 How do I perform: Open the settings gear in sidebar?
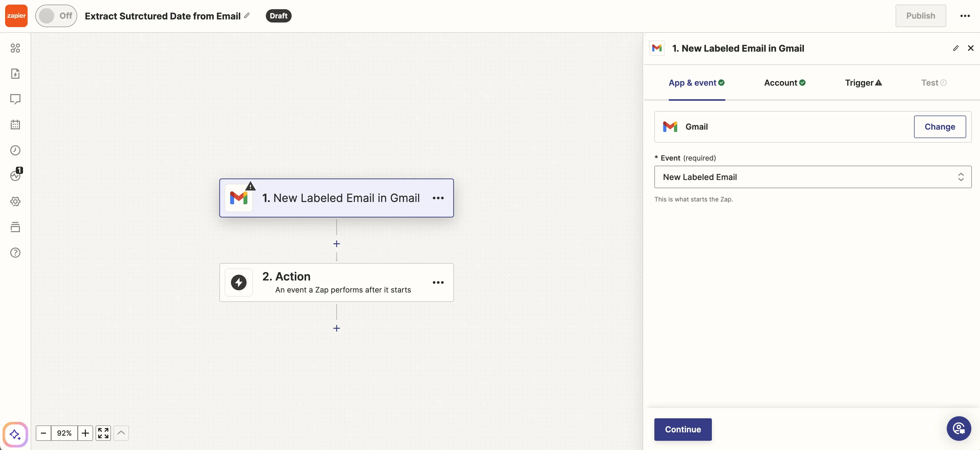(15, 201)
